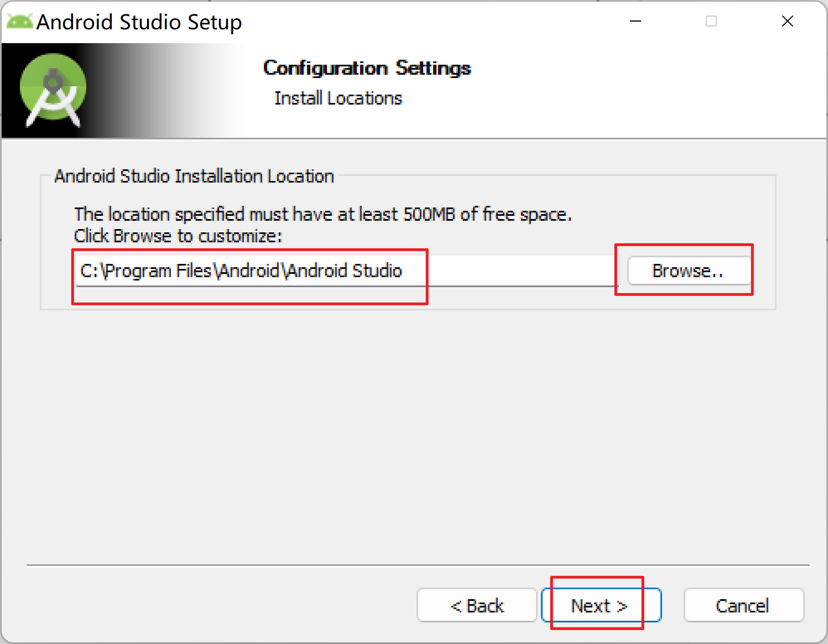Click the Configuration Settings heading
828x644 pixels.
[367, 67]
